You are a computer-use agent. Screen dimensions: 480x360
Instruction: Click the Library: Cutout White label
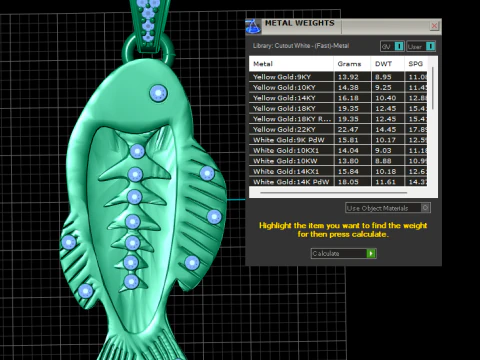301,46
